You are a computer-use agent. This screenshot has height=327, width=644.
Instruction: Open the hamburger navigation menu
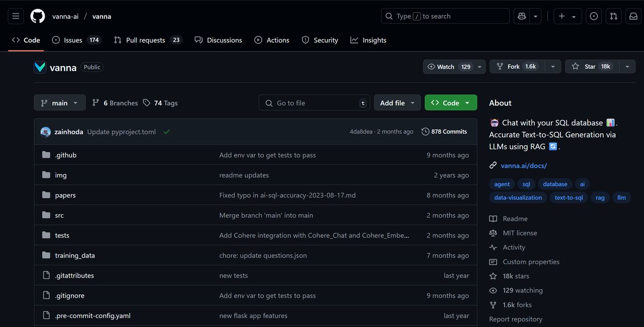coord(16,16)
